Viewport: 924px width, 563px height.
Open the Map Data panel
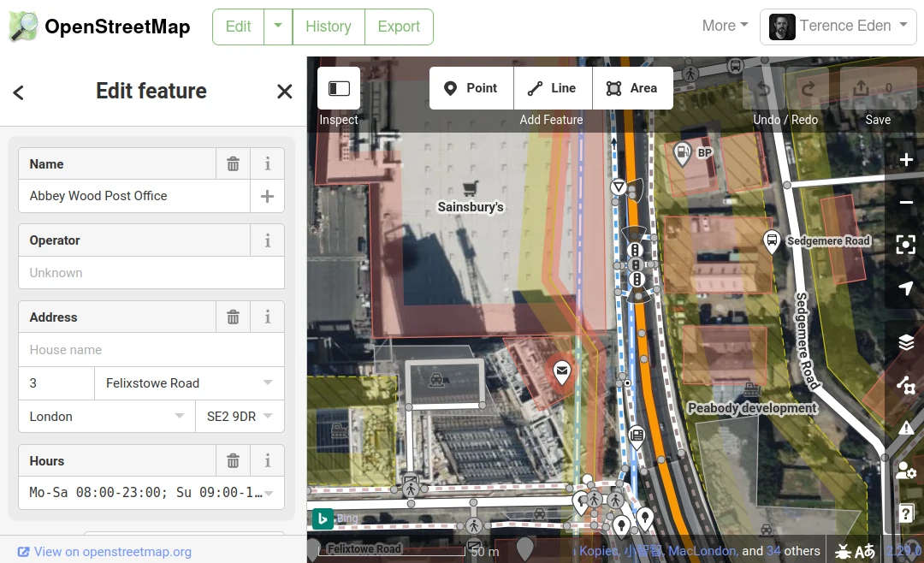tap(906, 385)
